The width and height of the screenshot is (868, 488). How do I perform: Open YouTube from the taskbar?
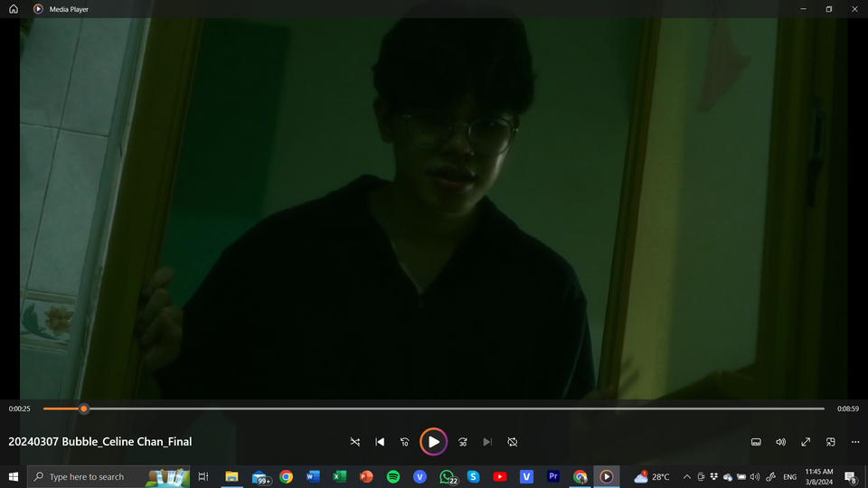click(499, 476)
